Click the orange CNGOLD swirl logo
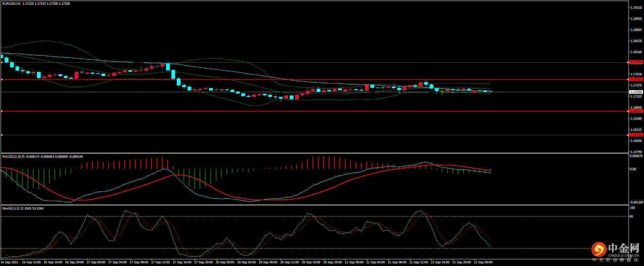 [599, 250]
